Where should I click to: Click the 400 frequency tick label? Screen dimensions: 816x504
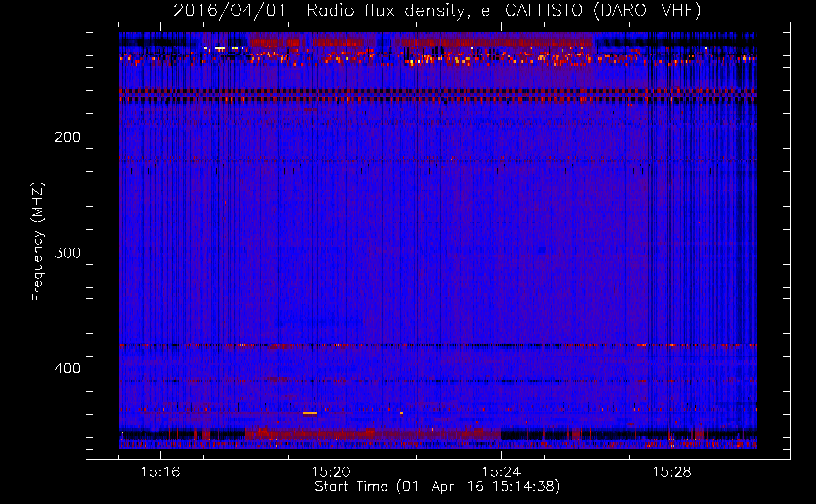[x=68, y=368]
